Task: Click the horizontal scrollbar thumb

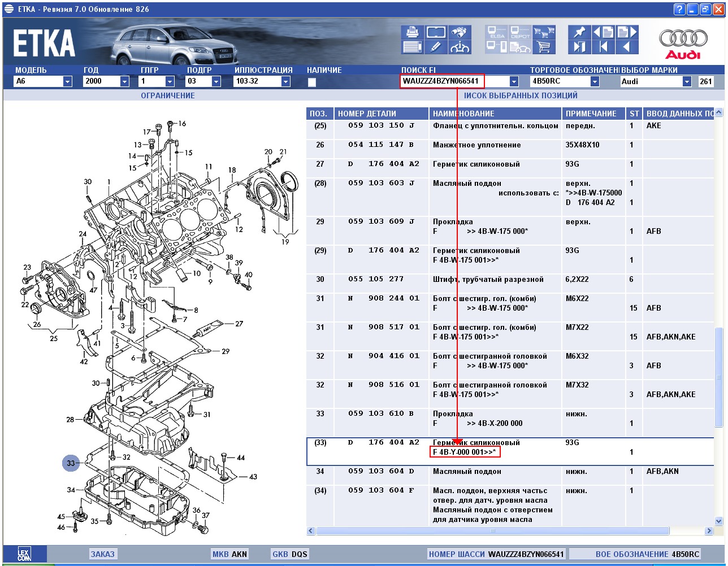Action: 493,531
